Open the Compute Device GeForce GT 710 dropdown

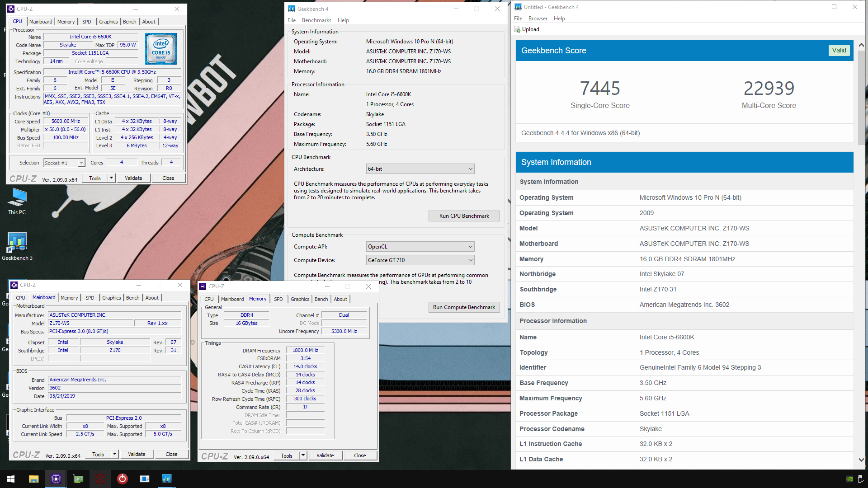pos(420,260)
